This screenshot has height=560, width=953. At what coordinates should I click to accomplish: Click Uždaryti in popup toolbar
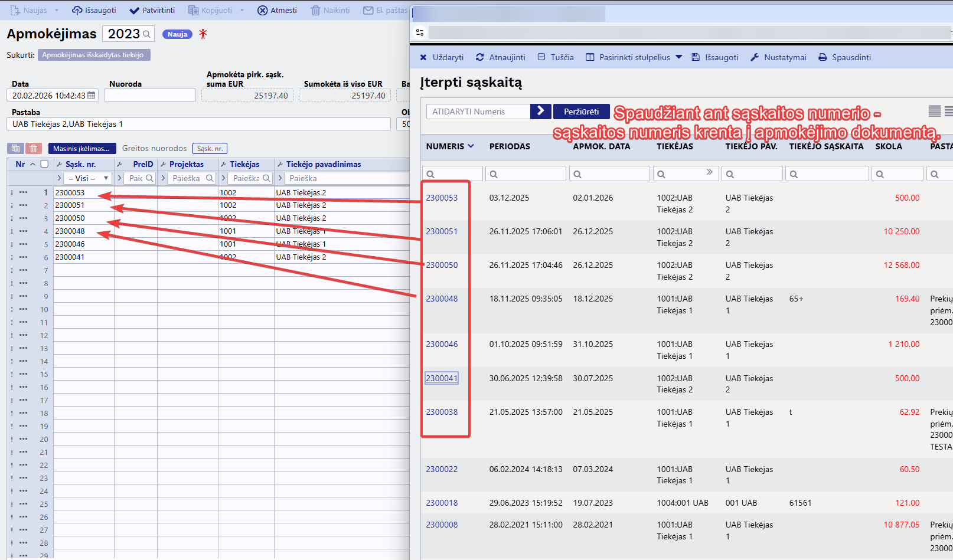[x=442, y=57]
